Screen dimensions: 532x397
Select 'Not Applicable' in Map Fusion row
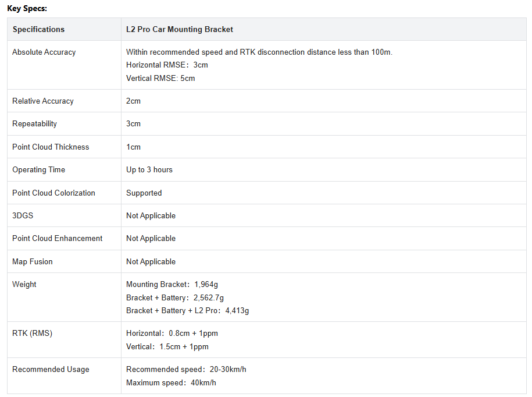pyautogui.click(x=151, y=262)
